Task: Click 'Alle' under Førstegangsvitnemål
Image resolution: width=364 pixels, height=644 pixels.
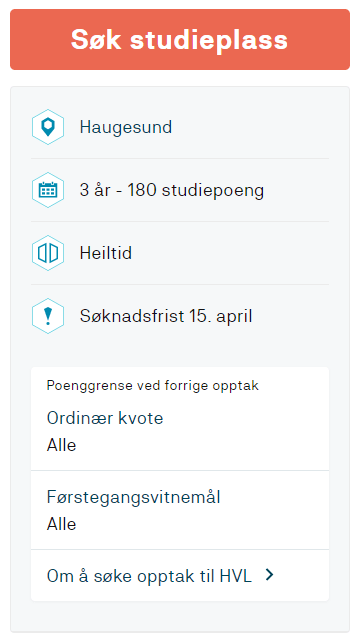Action: pyautogui.click(x=61, y=524)
